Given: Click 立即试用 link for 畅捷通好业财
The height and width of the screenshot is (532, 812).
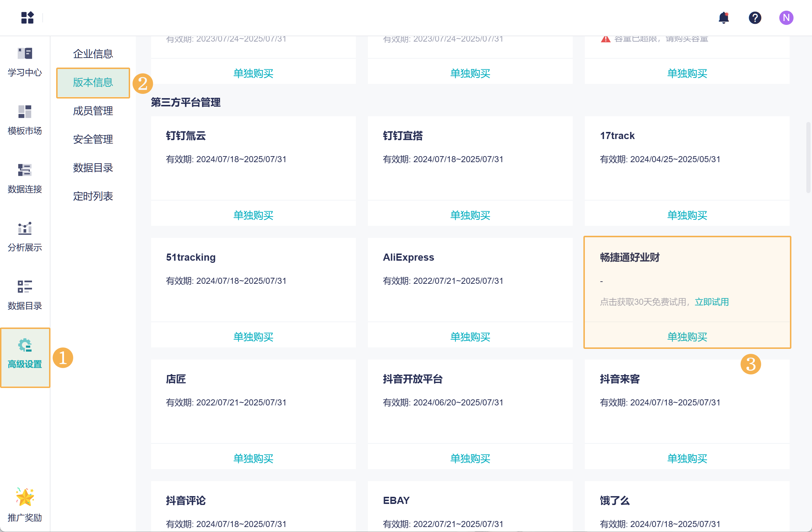Looking at the screenshot, I should click(711, 302).
